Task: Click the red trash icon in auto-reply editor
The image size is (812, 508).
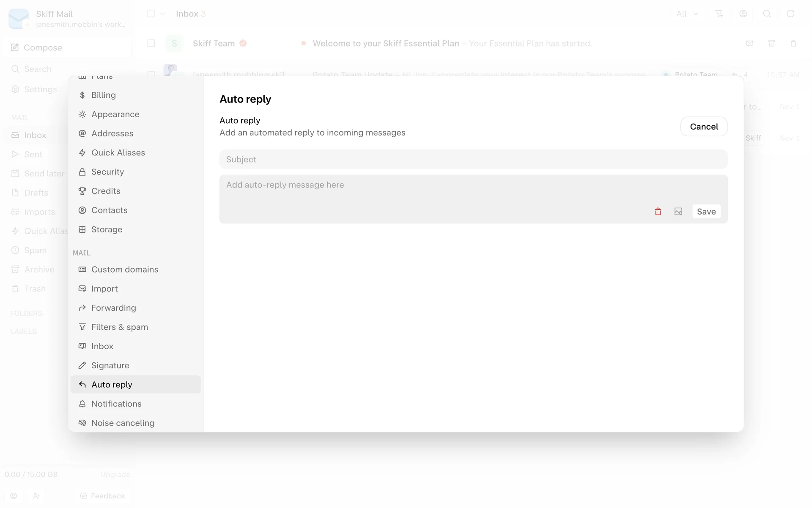Action: click(x=658, y=212)
